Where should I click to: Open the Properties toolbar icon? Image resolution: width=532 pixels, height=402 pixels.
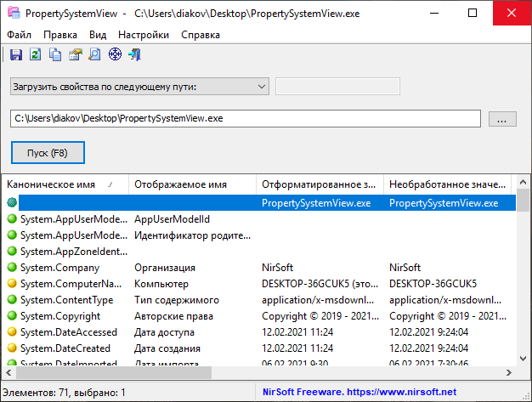point(76,54)
